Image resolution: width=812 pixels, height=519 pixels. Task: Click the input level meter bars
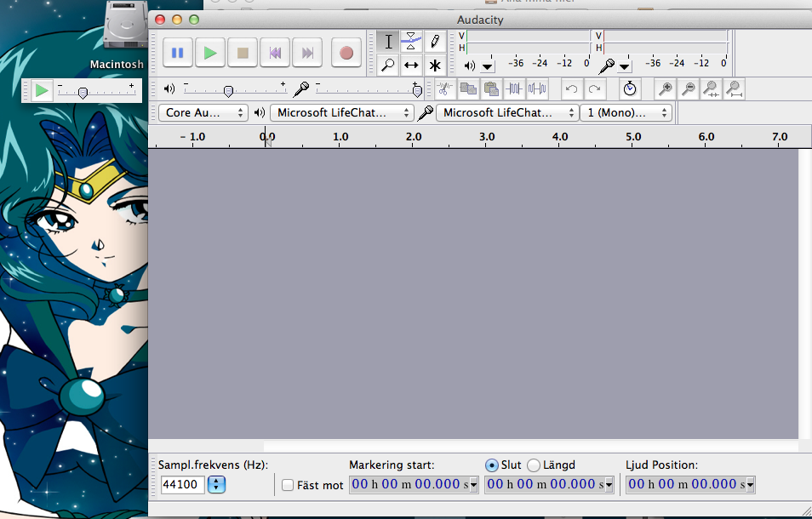tap(666, 42)
